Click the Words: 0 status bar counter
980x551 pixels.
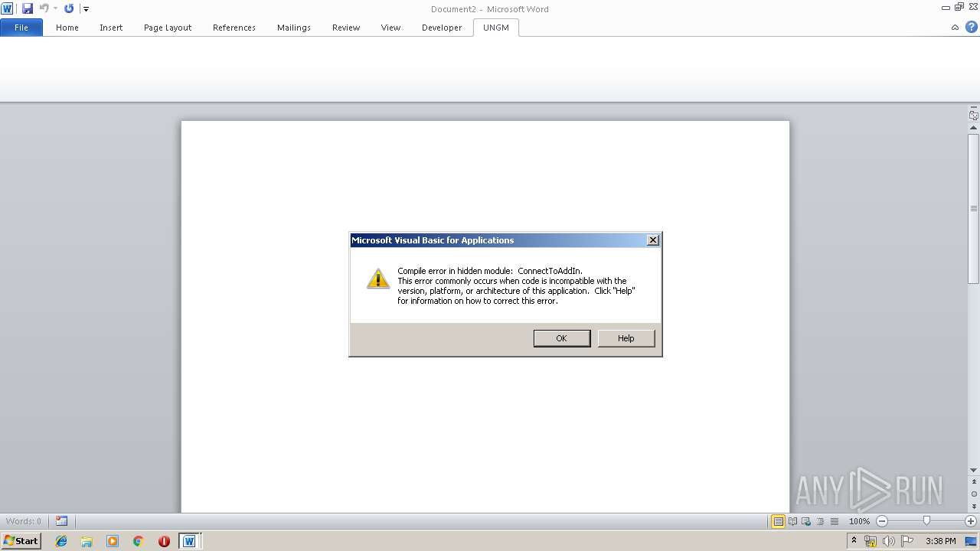pos(24,521)
